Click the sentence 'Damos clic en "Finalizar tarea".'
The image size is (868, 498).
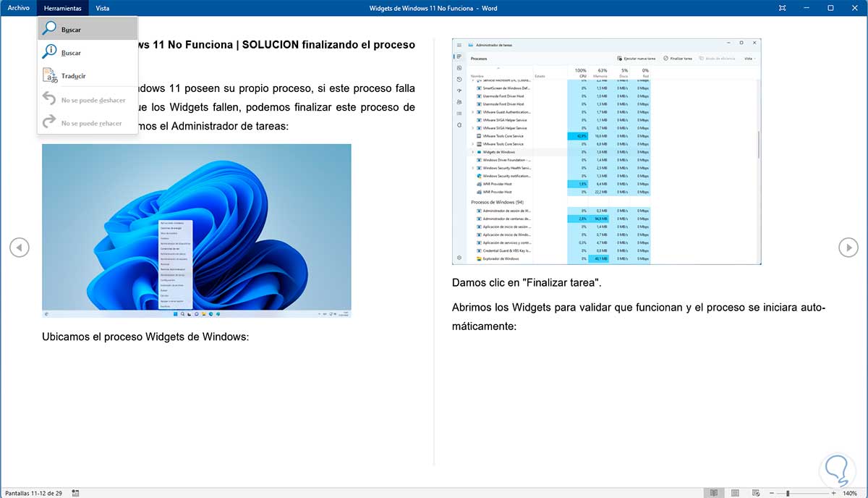pyautogui.click(x=527, y=282)
